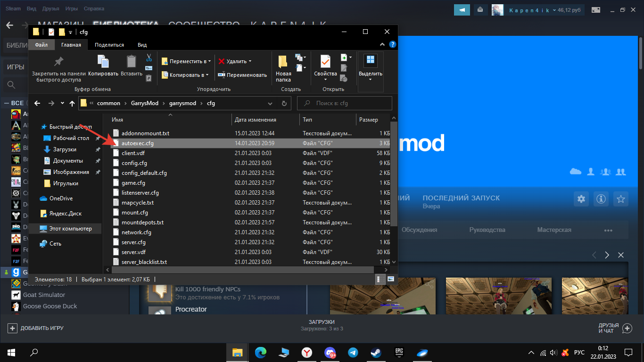Select the autoexec.cfg file
This screenshot has width=644, height=362.
(x=251, y=143)
